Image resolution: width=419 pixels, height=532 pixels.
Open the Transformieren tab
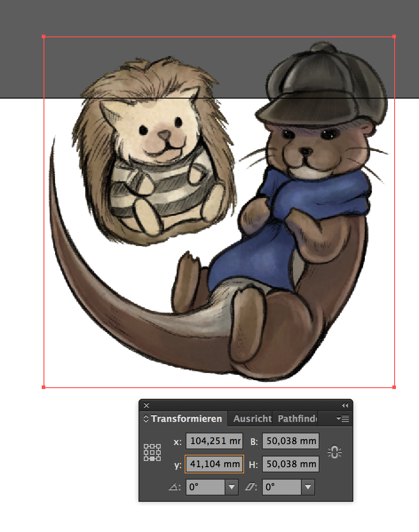(186, 419)
